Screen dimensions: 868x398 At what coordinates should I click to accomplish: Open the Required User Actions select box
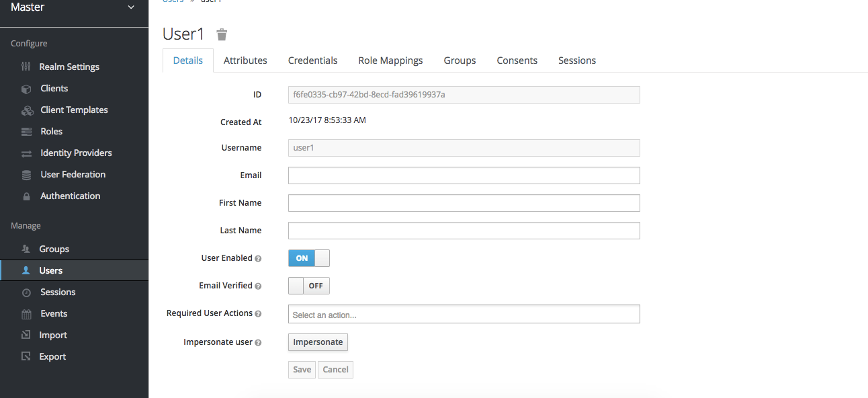coord(464,314)
